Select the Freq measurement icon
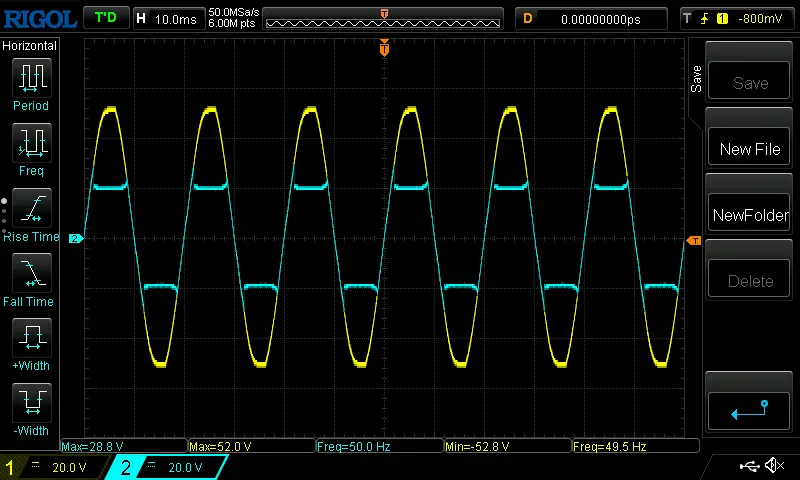The height and width of the screenshot is (480, 800). (x=31, y=143)
